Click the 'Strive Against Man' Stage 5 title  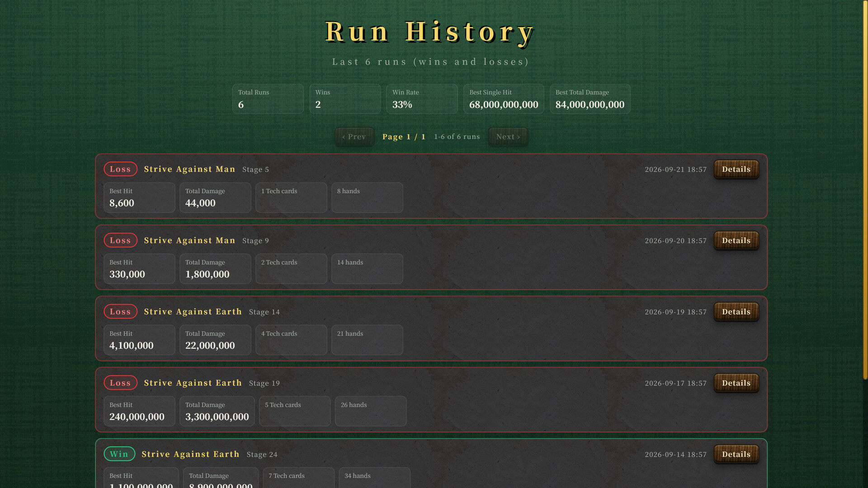tap(189, 169)
